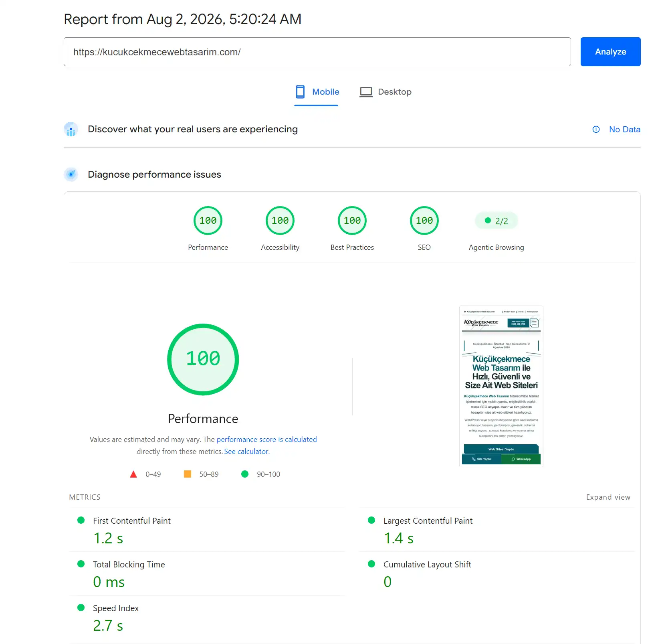The image size is (652, 644).
Task: Click the URL input field
Action: tap(317, 52)
